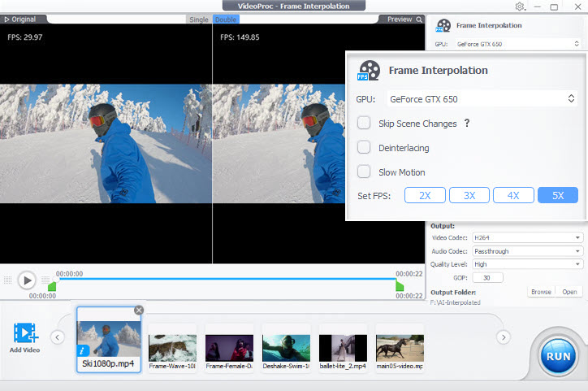The width and height of the screenshot is (588, 391).
Task: Open settings via the gear icon
Action: [x=520, y=7]
